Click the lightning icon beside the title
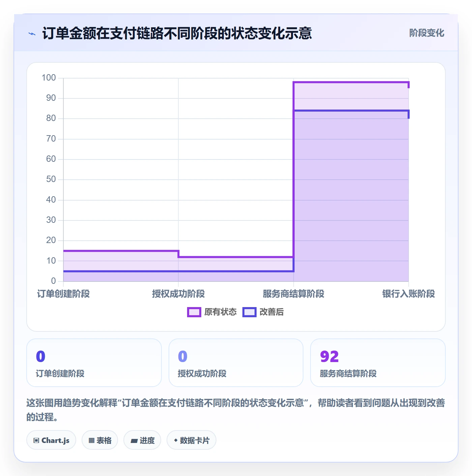The width and height of the screenshot is (472, 476). (32, 34)
